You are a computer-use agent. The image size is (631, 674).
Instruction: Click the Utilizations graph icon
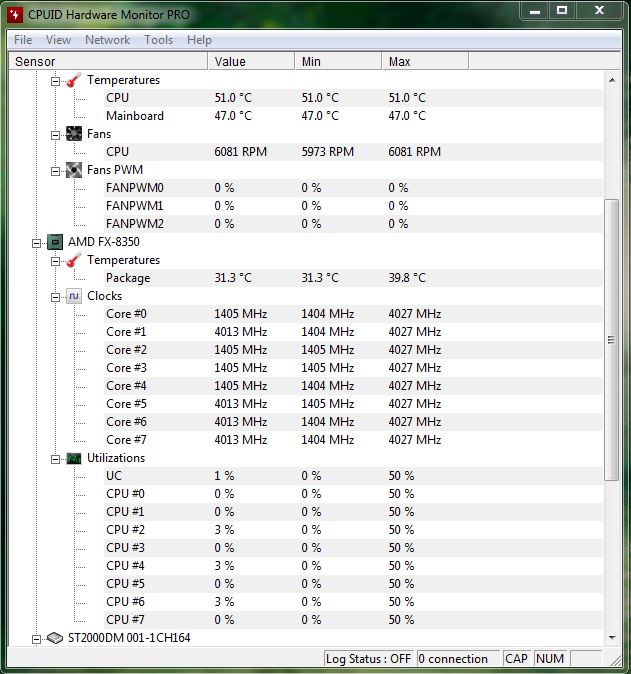74,458
